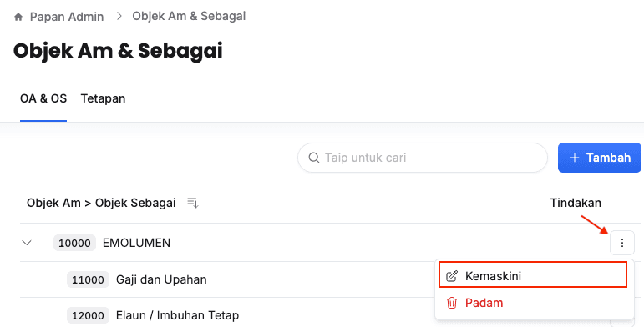The width and height of the screenshot is (644, 327).
Task: Collapse the EMOLUMEN row chevron
Action: [27, 243]
